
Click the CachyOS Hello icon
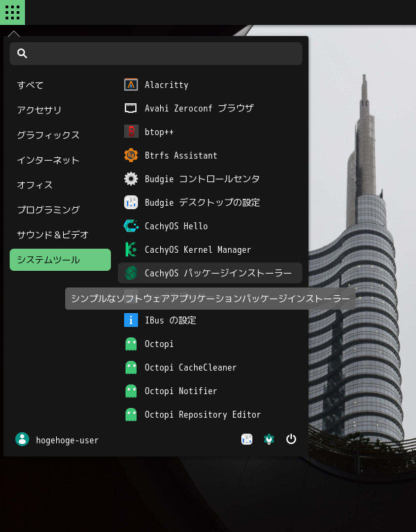[131, 226]
